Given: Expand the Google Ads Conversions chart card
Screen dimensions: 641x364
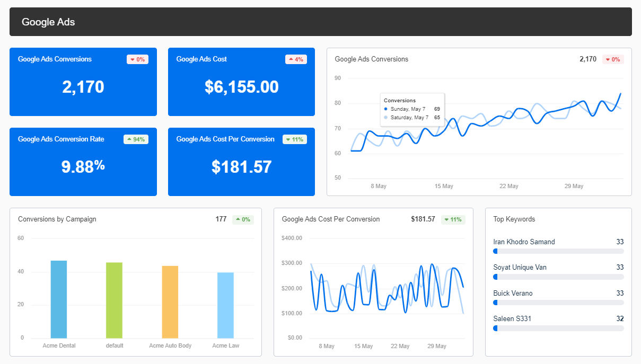Looking at the screenshot, I should [x=371, y=59].
